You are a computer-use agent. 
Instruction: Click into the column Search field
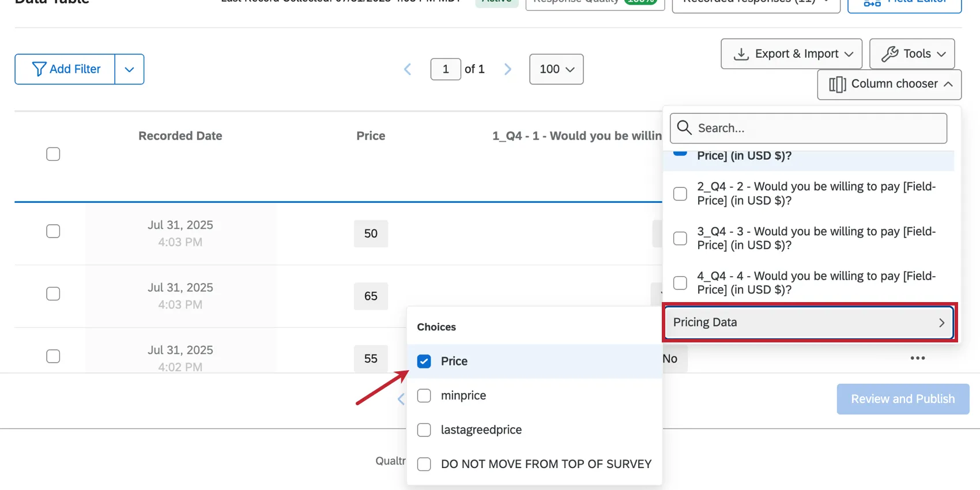click(819, 128)
